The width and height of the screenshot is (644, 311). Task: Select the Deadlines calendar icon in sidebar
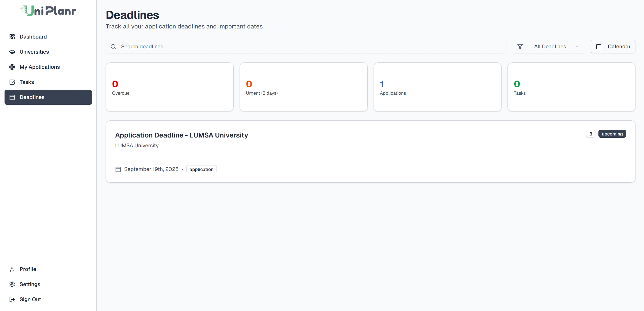(12, 97)
